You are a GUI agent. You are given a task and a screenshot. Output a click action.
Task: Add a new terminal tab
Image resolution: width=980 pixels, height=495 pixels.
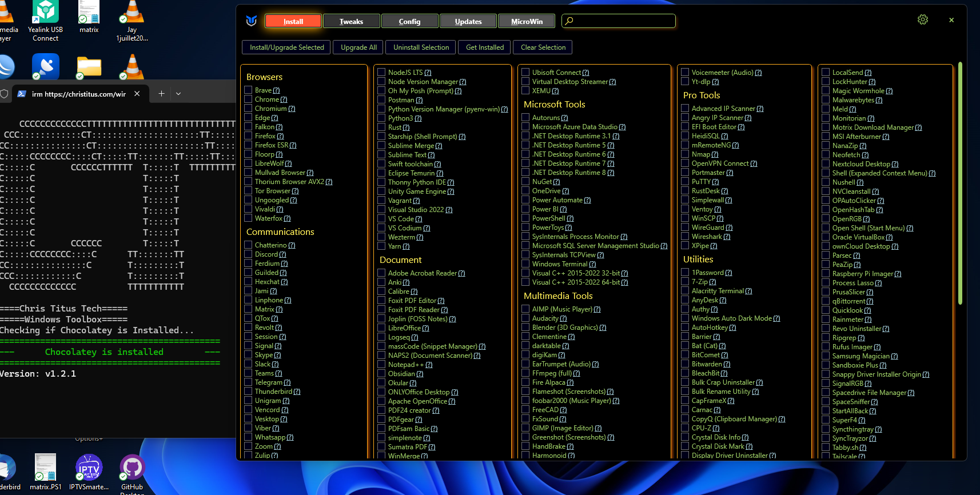pyautogui.click(x=161, y=94)
